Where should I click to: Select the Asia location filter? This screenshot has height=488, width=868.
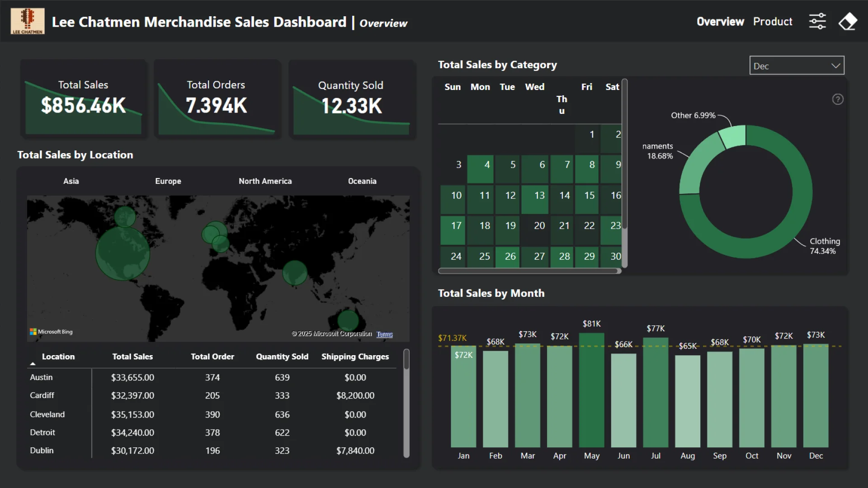tap(71, 181)
